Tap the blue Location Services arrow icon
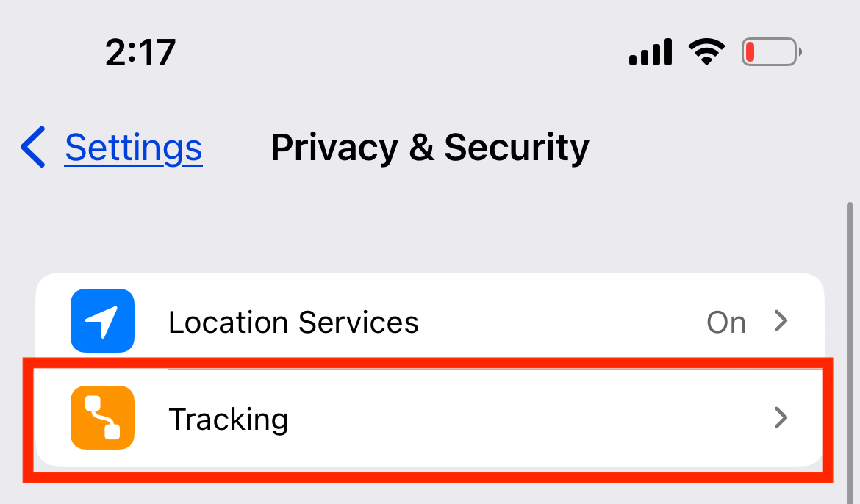This screenshot has width=860, height=504. coord(102,321)
